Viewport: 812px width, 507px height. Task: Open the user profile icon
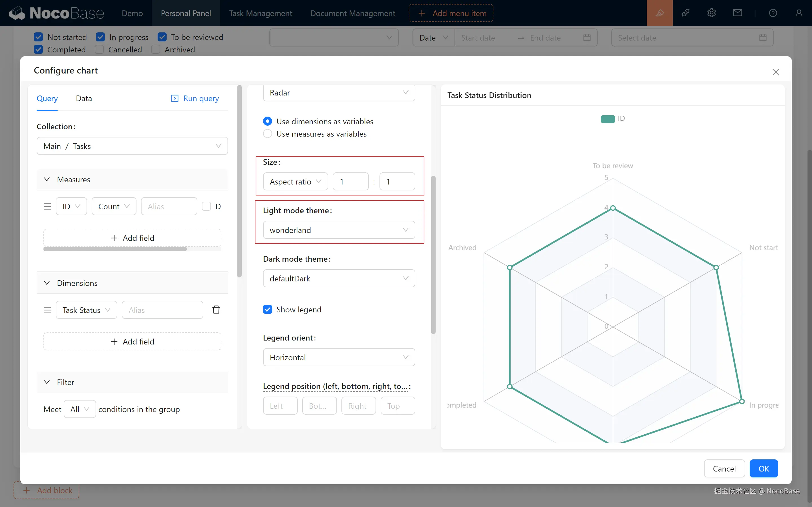pyautogui.click(x=798, y=13)
